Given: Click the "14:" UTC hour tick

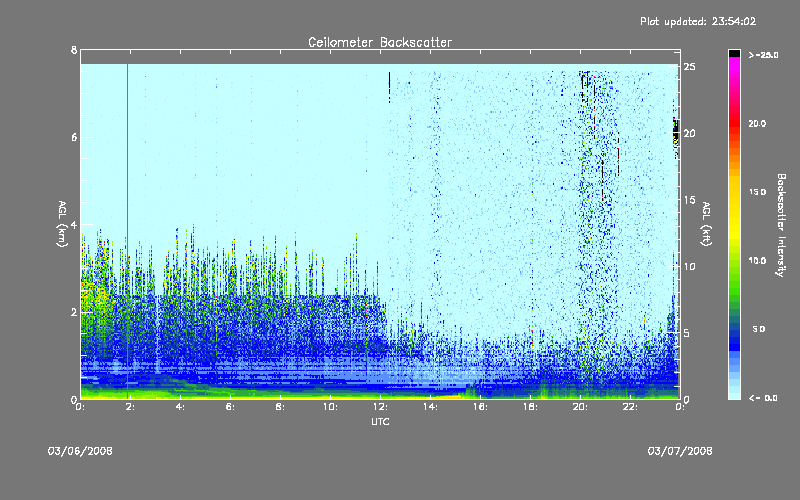Looking at the screenshot, I should coord(430,407).
